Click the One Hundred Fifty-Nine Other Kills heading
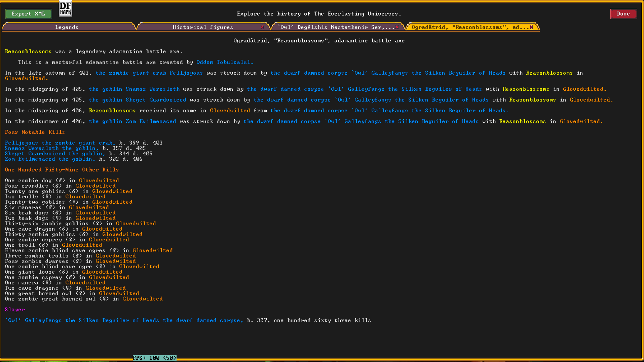 [x=62, y=170]
